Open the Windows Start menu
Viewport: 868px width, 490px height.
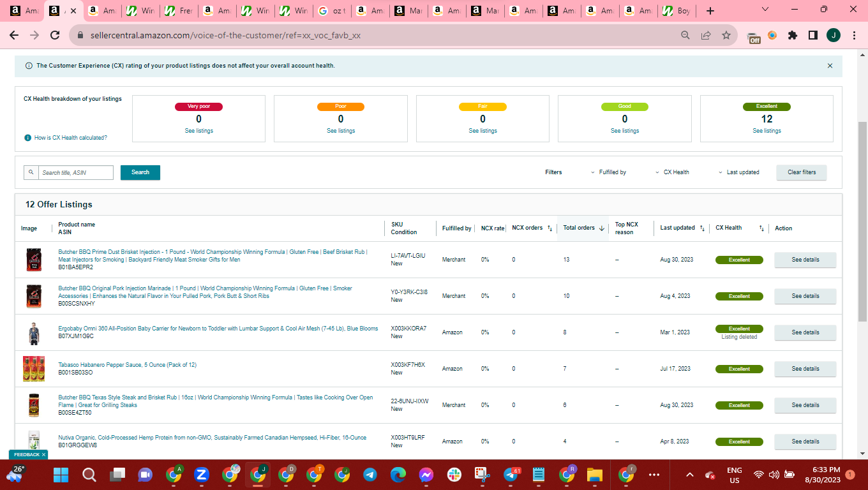pos(61,475)
